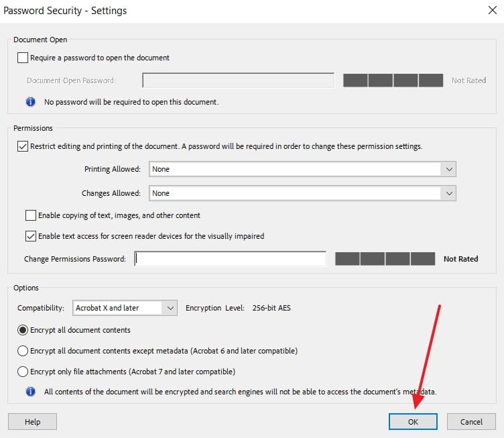Click the info icon beside 'No password will be required'
This screenshot has width=504, height=438.
(31, 102)
